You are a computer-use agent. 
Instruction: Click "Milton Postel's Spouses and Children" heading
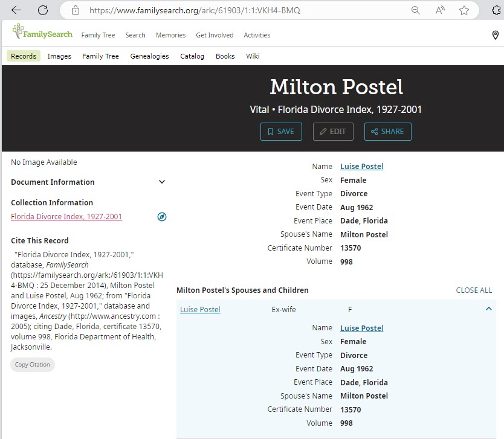coord(242,290)
